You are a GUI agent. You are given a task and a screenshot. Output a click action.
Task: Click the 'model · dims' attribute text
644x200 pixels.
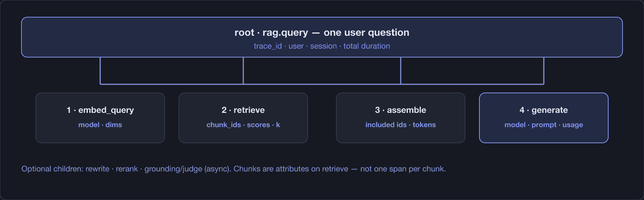[x=100, y=125]
